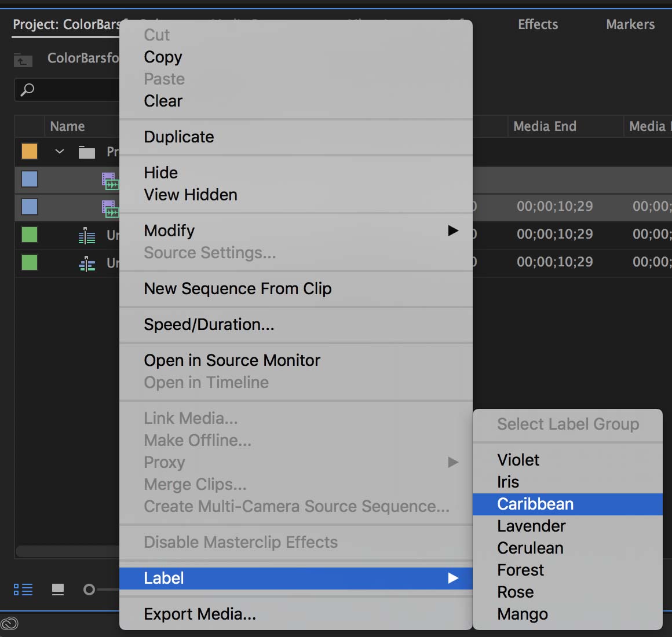
Task: Click the orange label swatch on the Pr bin
Action: coord(29,151)
